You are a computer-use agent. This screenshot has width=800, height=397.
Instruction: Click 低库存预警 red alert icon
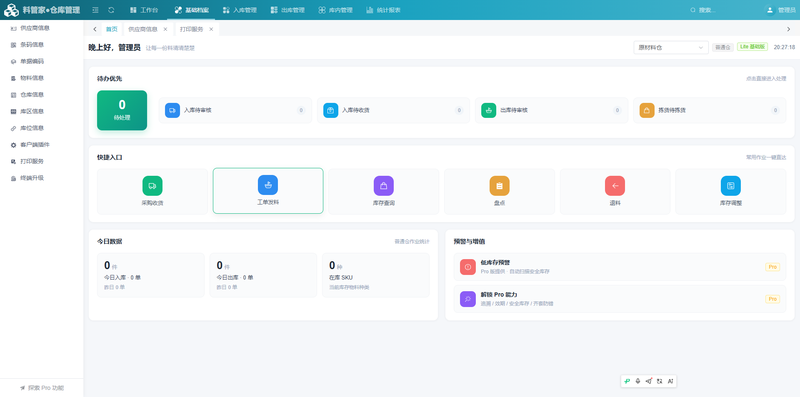coord(468,267)
